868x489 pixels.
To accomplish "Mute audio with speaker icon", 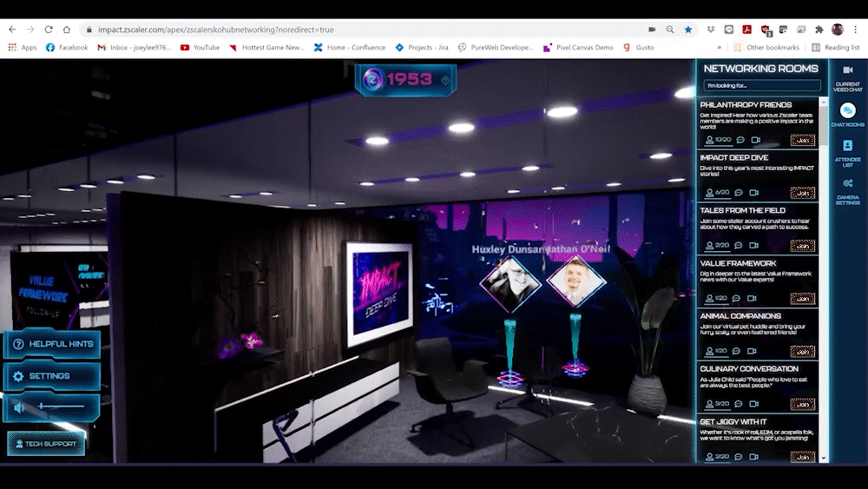I will coord(19,407).
